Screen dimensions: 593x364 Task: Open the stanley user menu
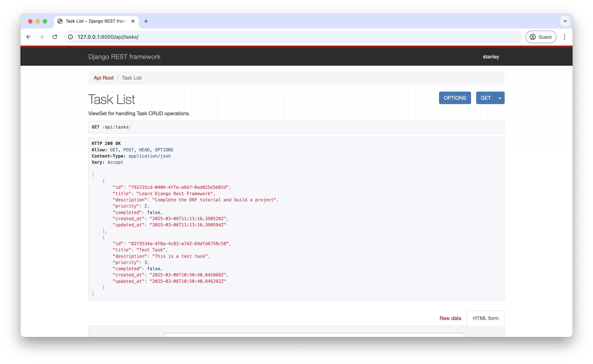[x=491, y=57]
